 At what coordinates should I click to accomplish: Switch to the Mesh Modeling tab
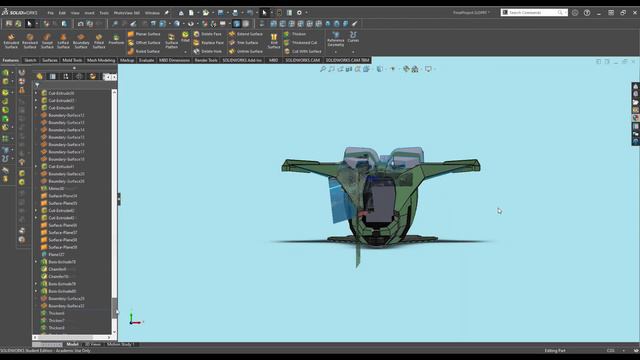click(x=101, y=60)
